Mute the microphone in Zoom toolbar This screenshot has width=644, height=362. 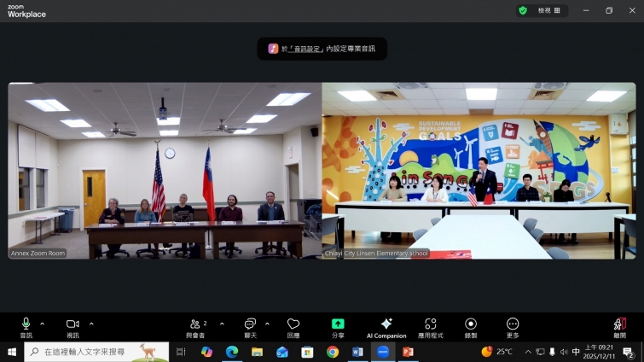pos(26,324)
